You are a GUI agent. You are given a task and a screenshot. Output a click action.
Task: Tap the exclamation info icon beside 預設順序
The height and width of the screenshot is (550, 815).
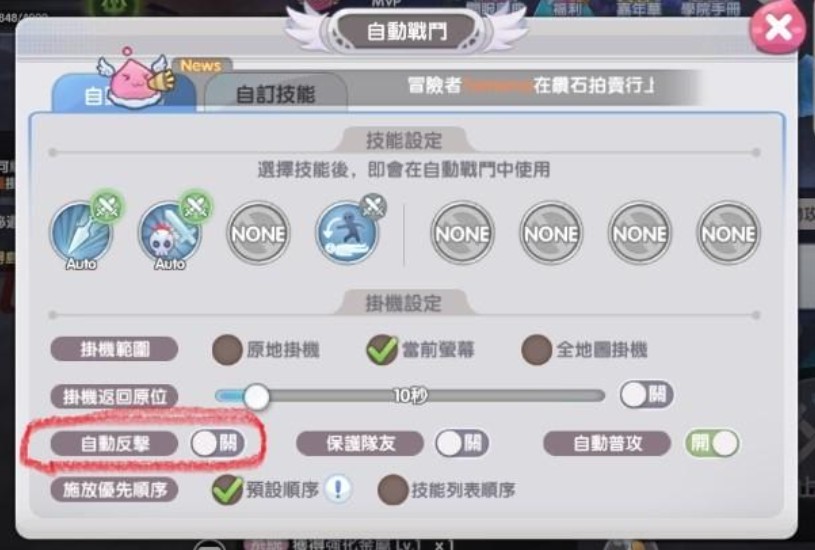pos(338,489)
